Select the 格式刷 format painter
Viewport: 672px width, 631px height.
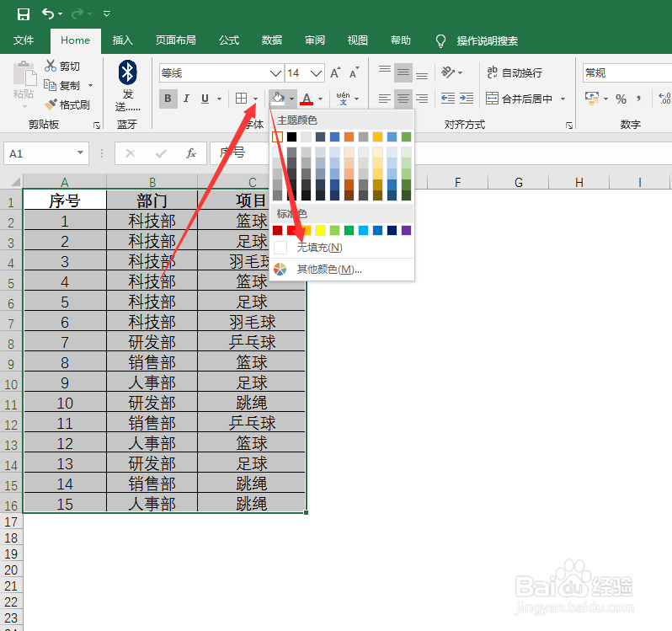[x=67, y=104]
